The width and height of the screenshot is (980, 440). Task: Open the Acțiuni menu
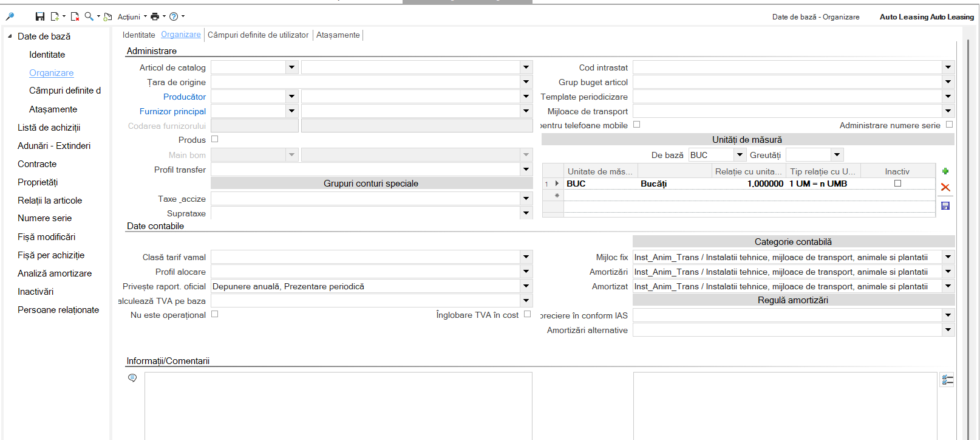[x=129, y=17]
